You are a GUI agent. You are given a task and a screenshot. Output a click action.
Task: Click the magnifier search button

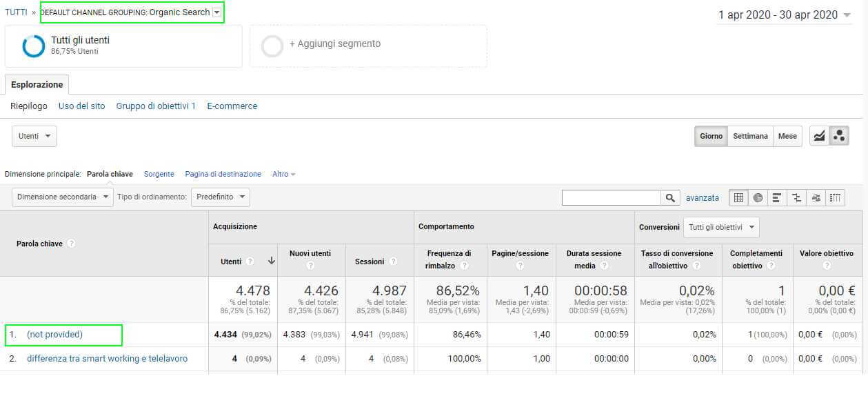point(670,198)
